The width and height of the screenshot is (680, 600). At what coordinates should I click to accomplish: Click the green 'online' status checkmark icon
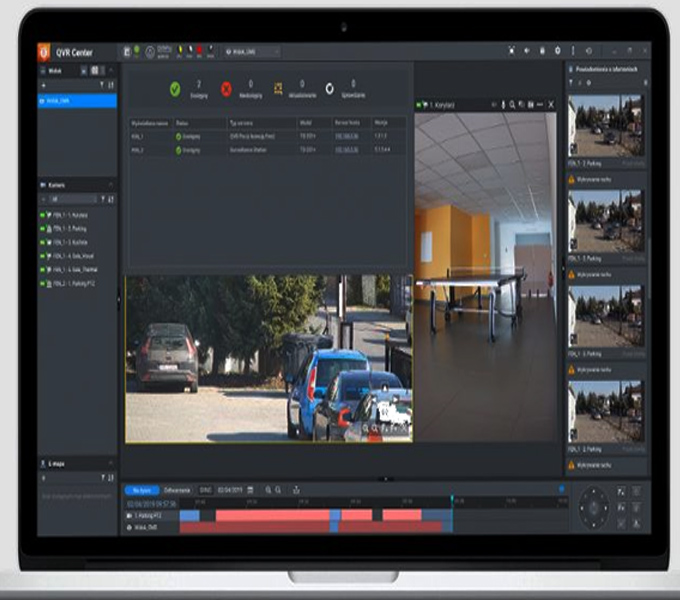click(175, 89)
